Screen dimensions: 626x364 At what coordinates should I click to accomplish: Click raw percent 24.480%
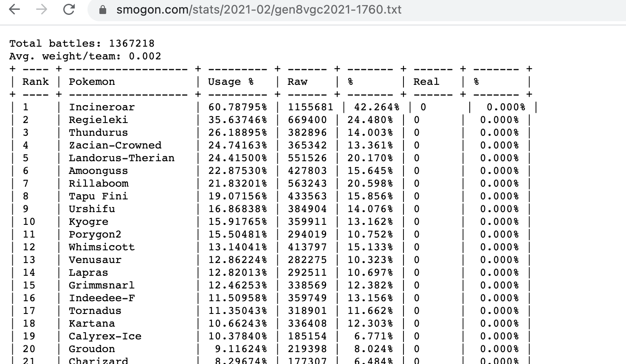tap(370, 120)
